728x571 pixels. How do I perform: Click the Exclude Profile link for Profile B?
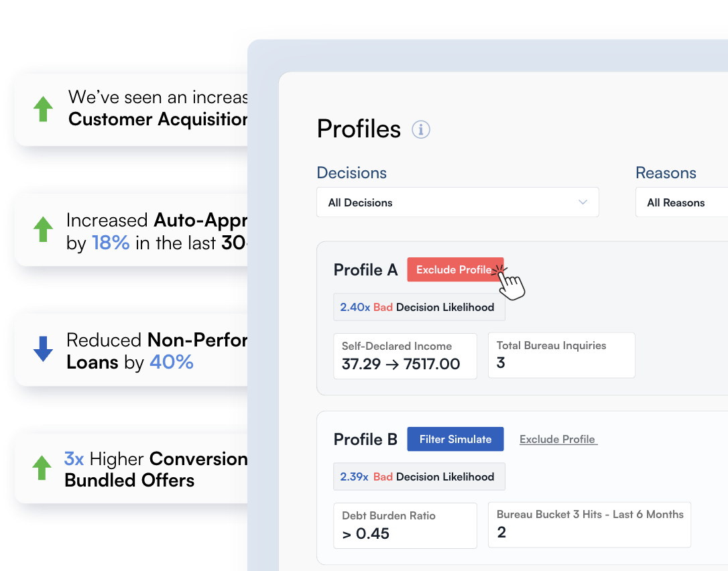(558, 439)
